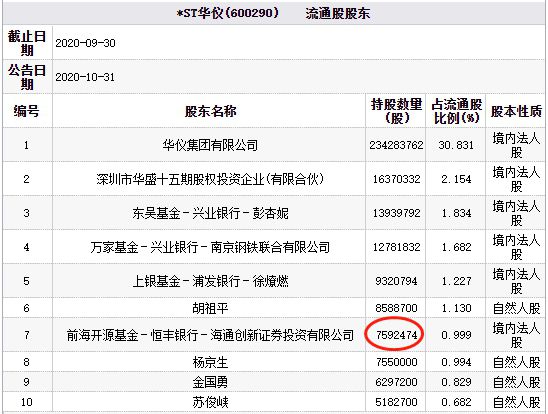The image size is (548, 414).
Task: Select shareholder 东吴基金－兴业银行－彭杏妮
Action: (x=210, y=213)
